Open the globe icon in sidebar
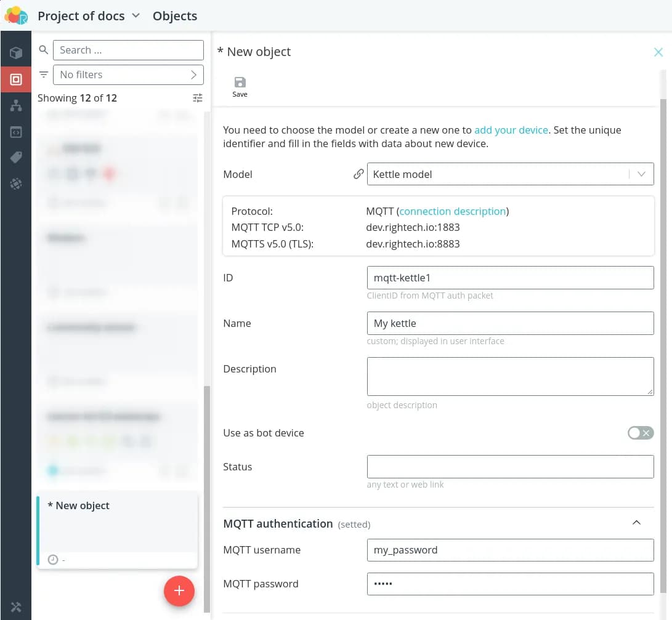Image resolution: width=672 pixels, height=620 pixels. click(16, 183)
